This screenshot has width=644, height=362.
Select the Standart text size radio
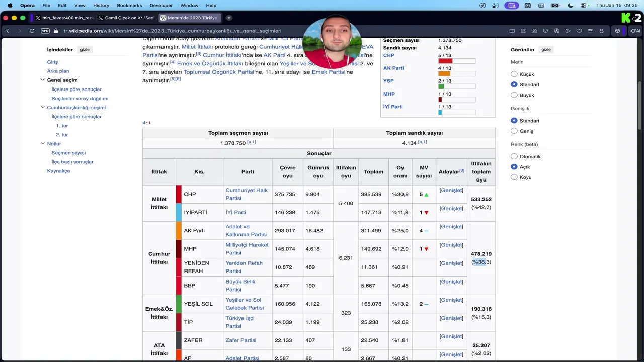[x=514, y=84]
